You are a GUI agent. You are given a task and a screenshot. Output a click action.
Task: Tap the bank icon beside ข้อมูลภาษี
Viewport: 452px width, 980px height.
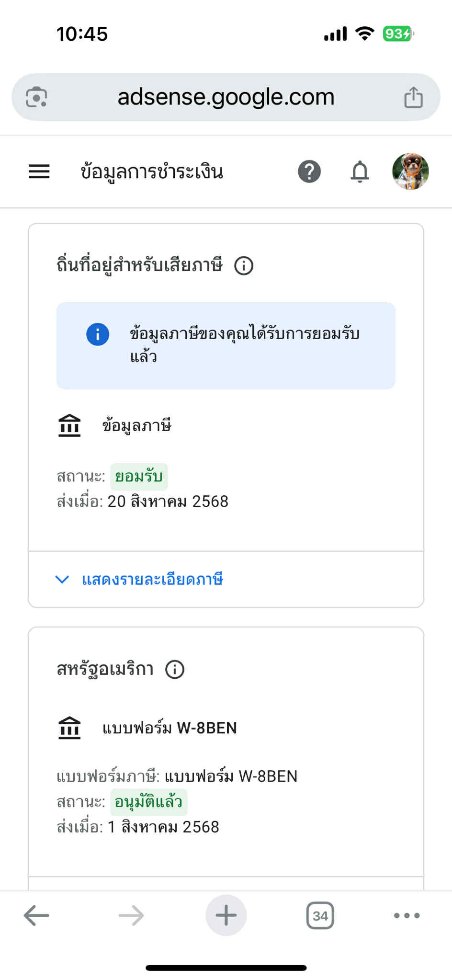click(x=69, y=425)
